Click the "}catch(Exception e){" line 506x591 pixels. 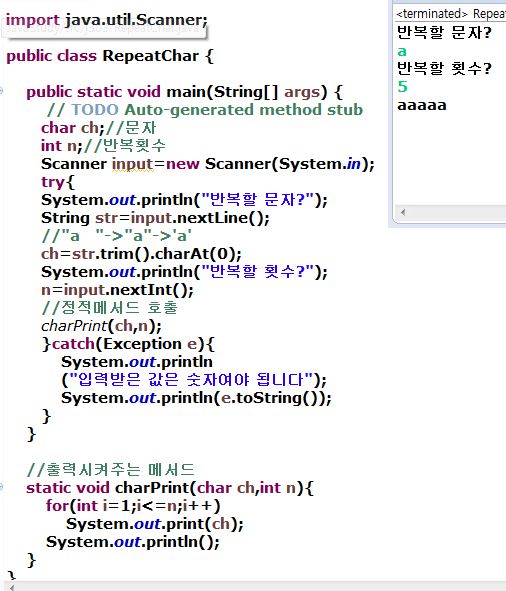click(x=128, y=344)
